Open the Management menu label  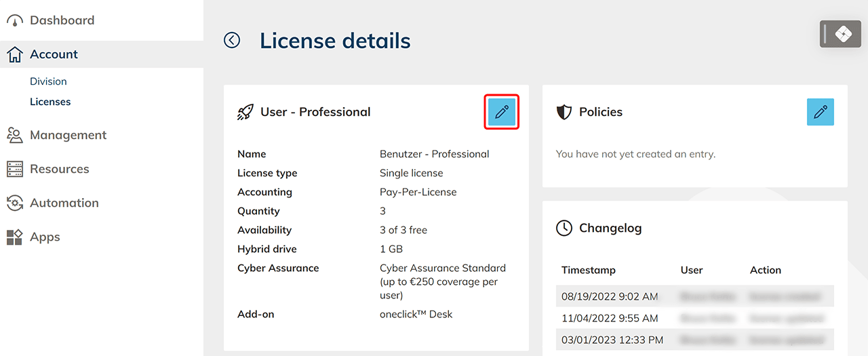pos(68,136)
